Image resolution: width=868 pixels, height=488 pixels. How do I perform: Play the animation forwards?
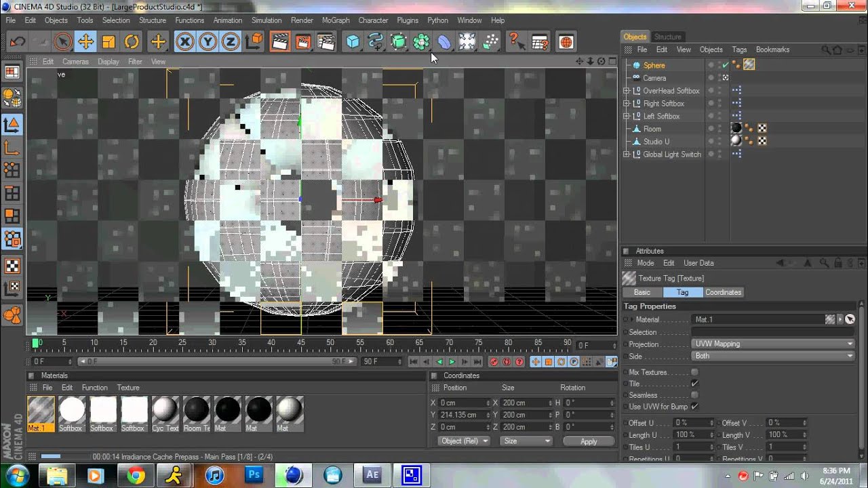(x=452, y=362)
